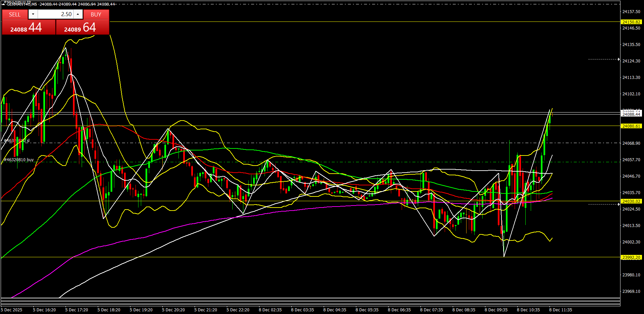This screenshot has width=644, height=314.
Task: Click the 23992.20 yellow price label
Action: (631, 258)
